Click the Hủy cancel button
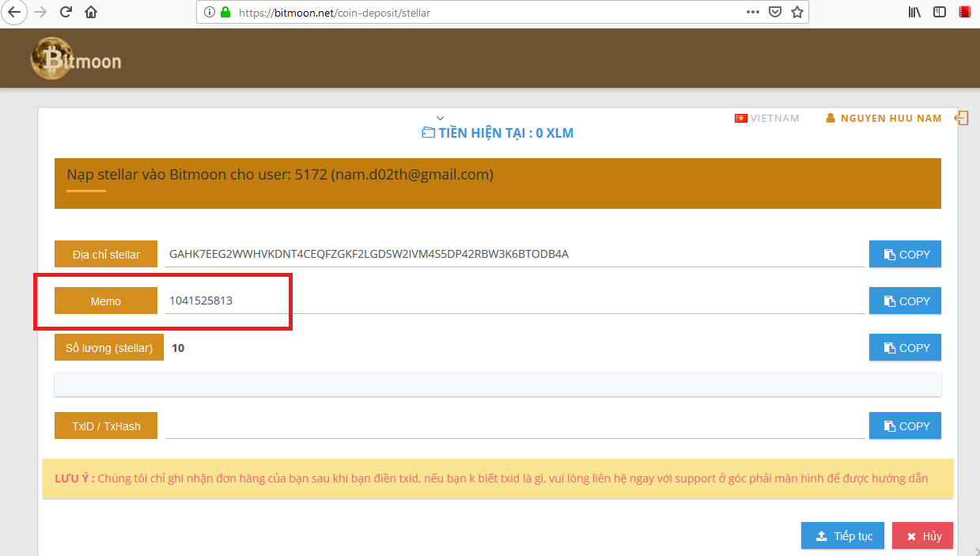Viewport: 980px width, 556px height. tap(922, 536)
